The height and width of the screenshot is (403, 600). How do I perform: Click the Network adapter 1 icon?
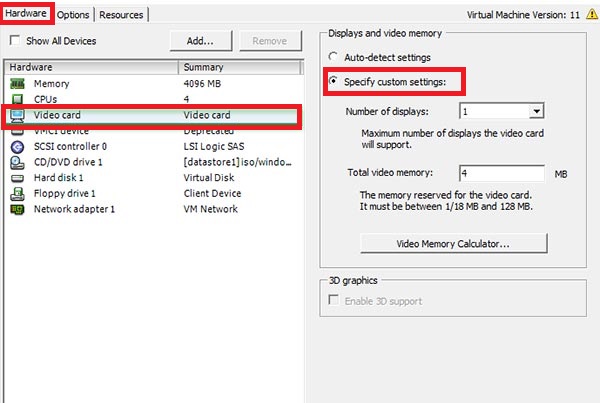tap(17, 209)
